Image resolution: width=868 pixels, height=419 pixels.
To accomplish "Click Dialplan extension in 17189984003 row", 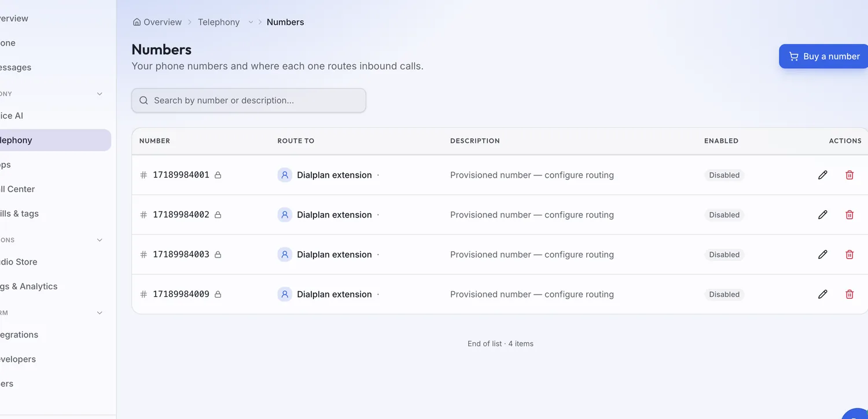I will pyautogui.click(x=334, y=254).
